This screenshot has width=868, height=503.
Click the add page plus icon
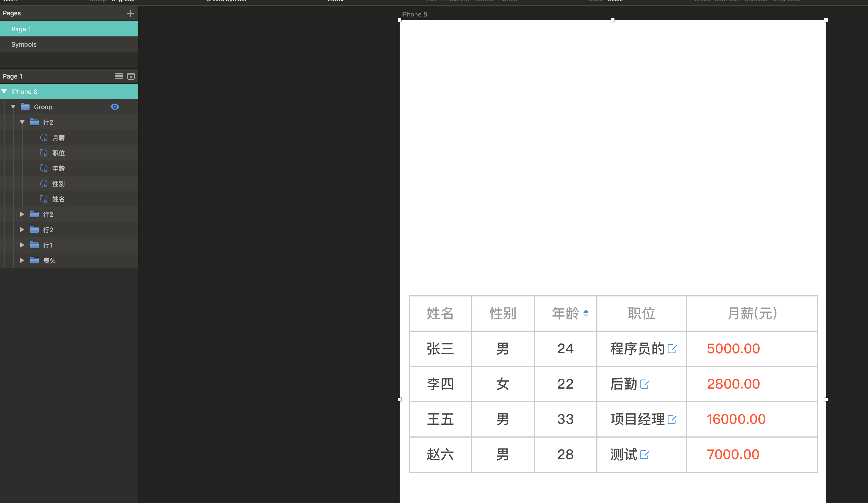[130, 13]
